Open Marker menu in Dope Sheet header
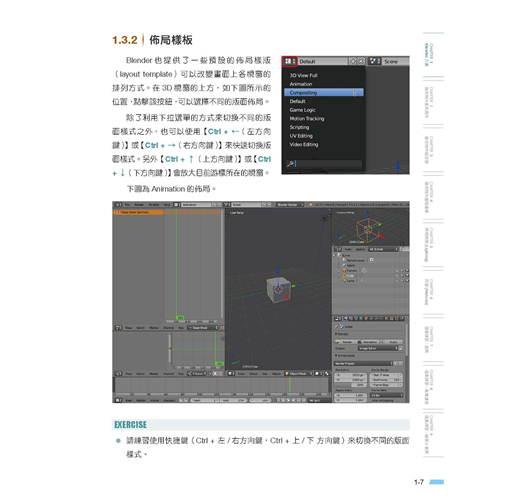The height and width of the screenshot is (500, 520). (154, 328)
